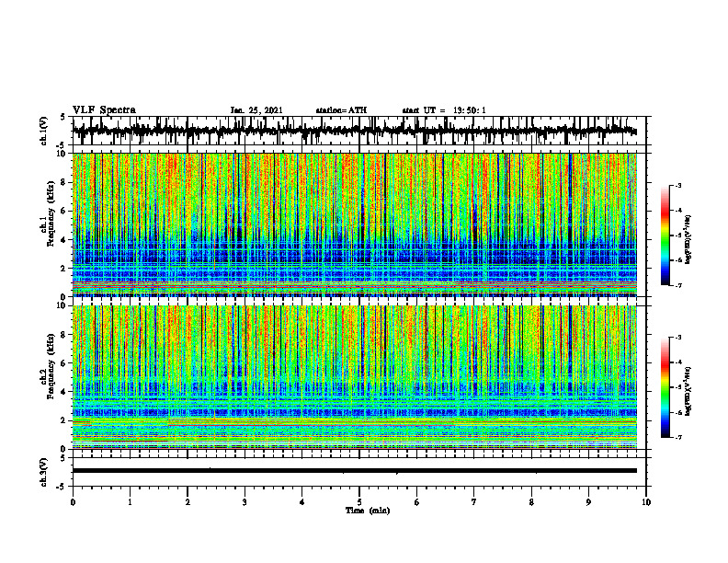Click the ch.1 spectrogram color scale bar

665,236
